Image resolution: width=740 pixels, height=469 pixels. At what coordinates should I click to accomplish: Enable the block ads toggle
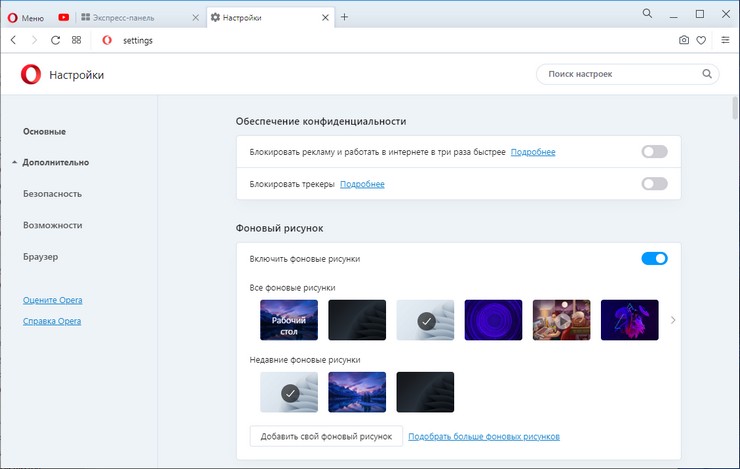point(654,152)
